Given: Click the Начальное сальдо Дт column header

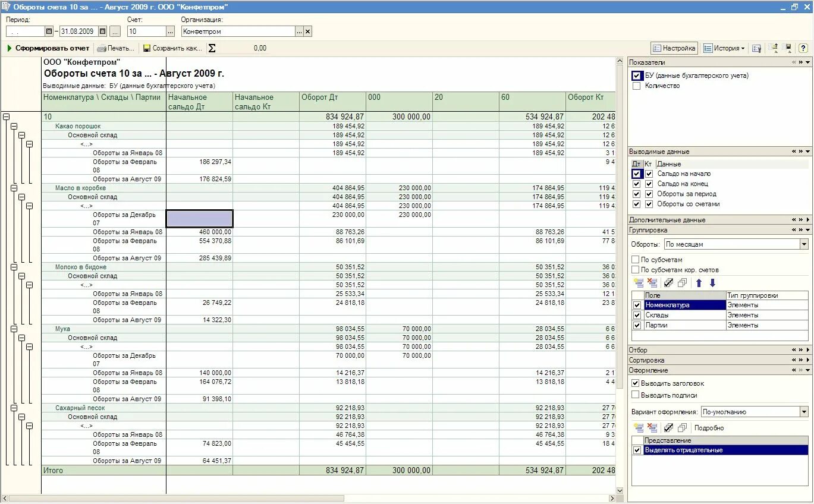Looking at the screenshot, I should [x=199, y=102].
